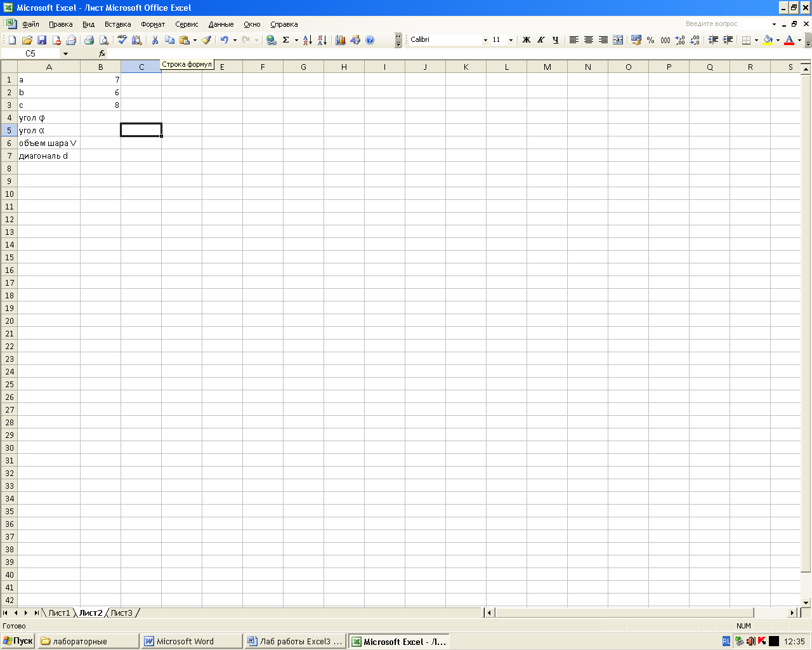Apply yellow Fill Color bucket

click(768, 40)
